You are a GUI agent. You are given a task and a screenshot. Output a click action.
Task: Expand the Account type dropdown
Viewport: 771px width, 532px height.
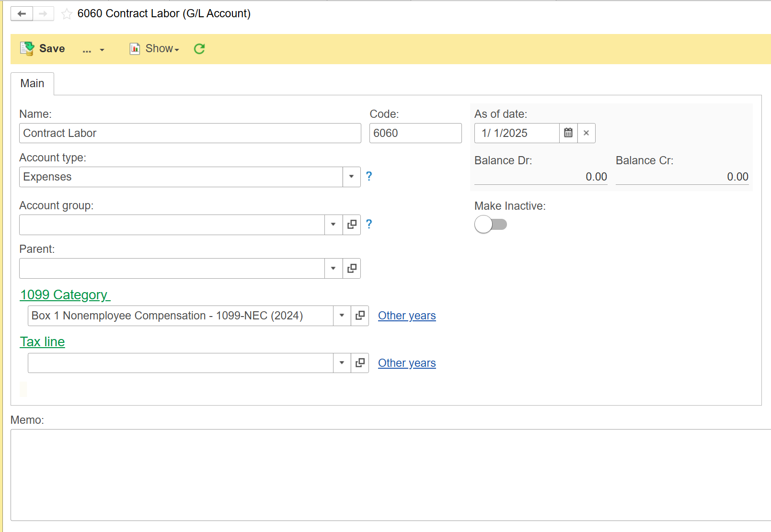[x=351, y=177]
